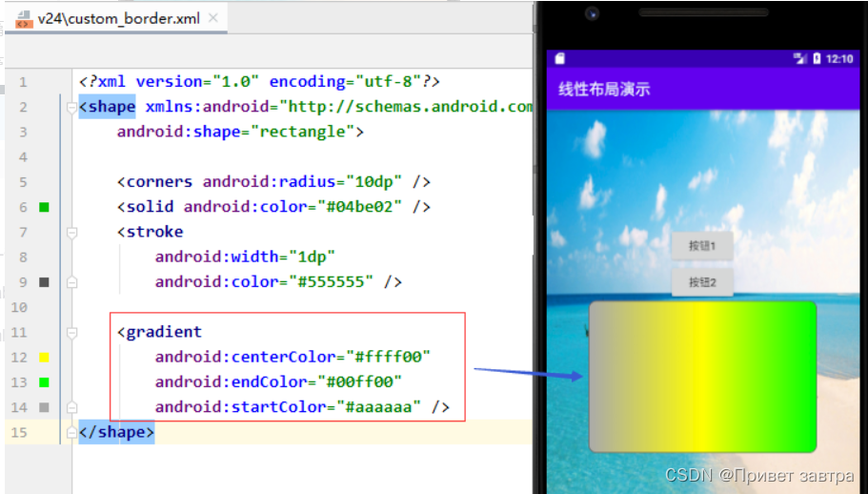Tap the SD card status icon

(559, 59)
